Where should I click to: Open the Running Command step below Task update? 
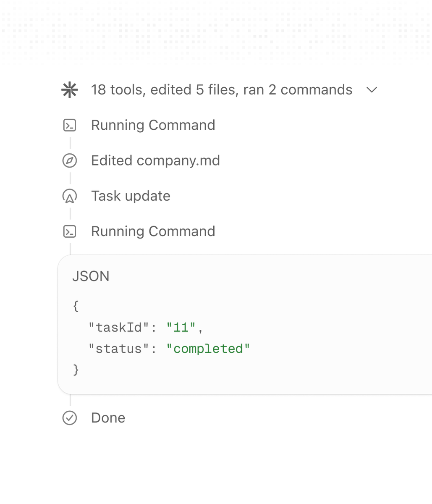click(153, 231)
